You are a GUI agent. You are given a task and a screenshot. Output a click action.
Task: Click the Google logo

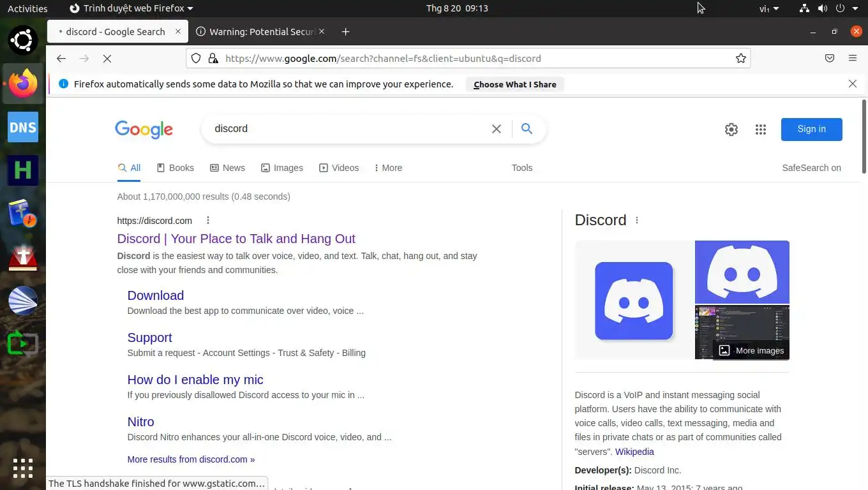pyautogui.click(x=144, y=130)
